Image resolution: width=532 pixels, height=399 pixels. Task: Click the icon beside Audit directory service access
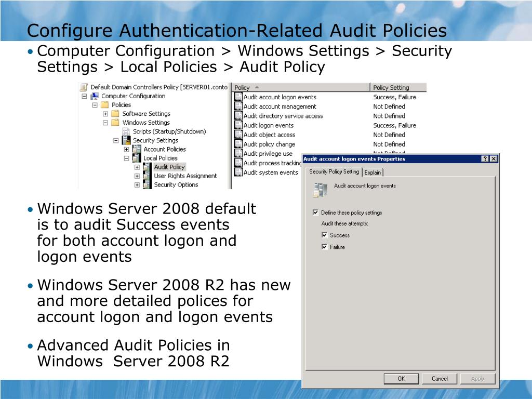coord(238,116)
